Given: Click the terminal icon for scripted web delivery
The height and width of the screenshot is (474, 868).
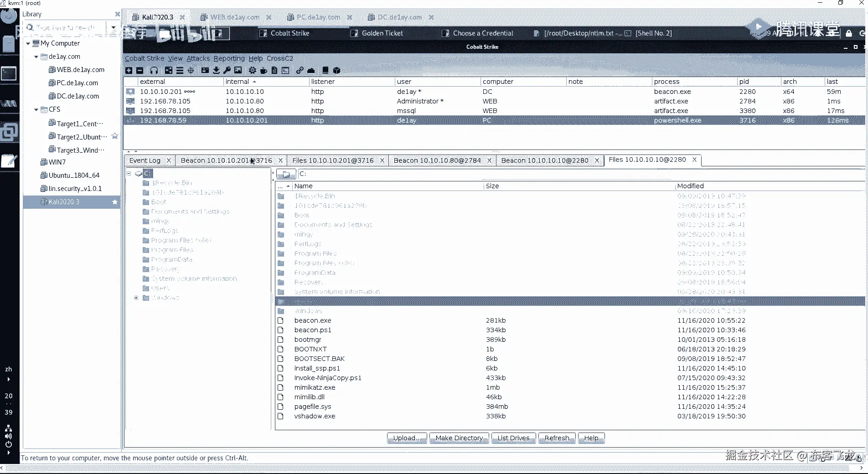Looking at the screenshot, I should click(285, 70).
